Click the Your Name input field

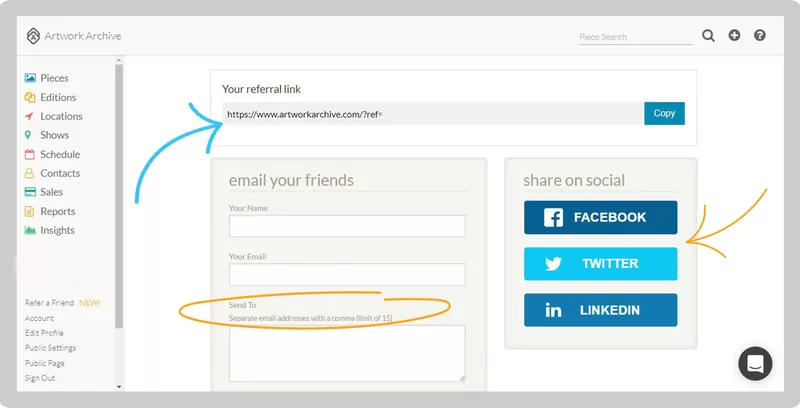(347, 226)
